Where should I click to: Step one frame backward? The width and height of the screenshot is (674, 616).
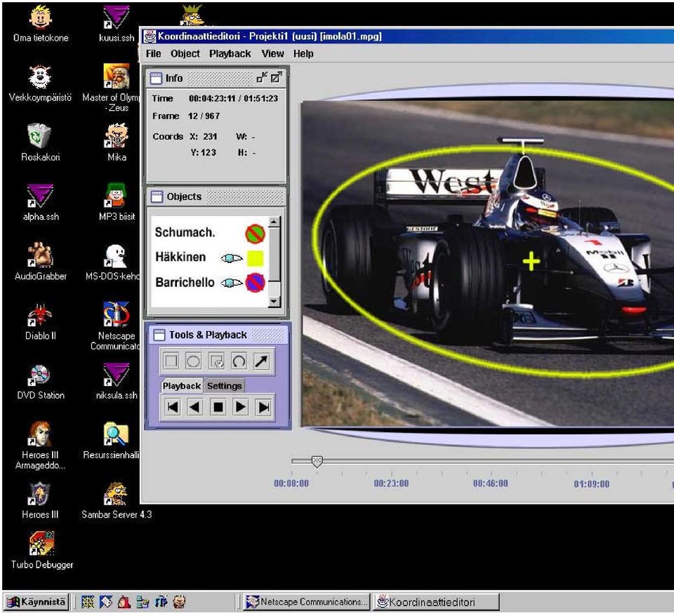pos(194,407)
